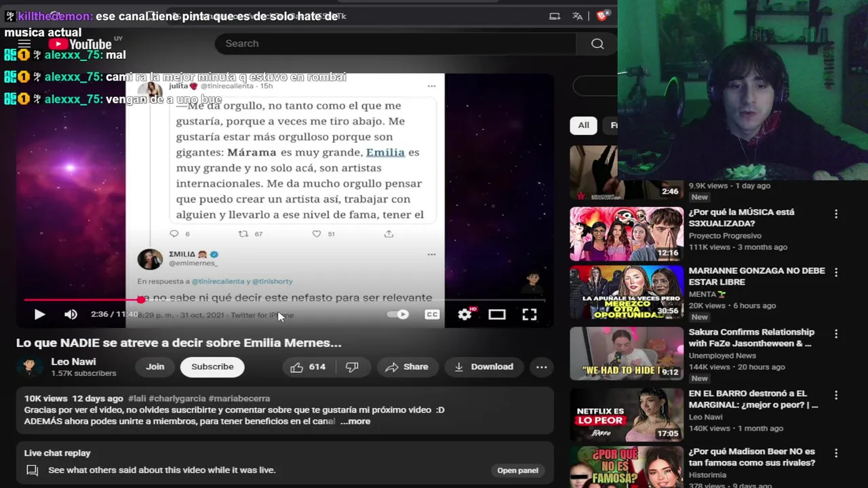The height and width of the screenshot is (488, 868).
Task: Toggle the autoplay switch in player
Action: pyautogui.click(x=397, y=314)
